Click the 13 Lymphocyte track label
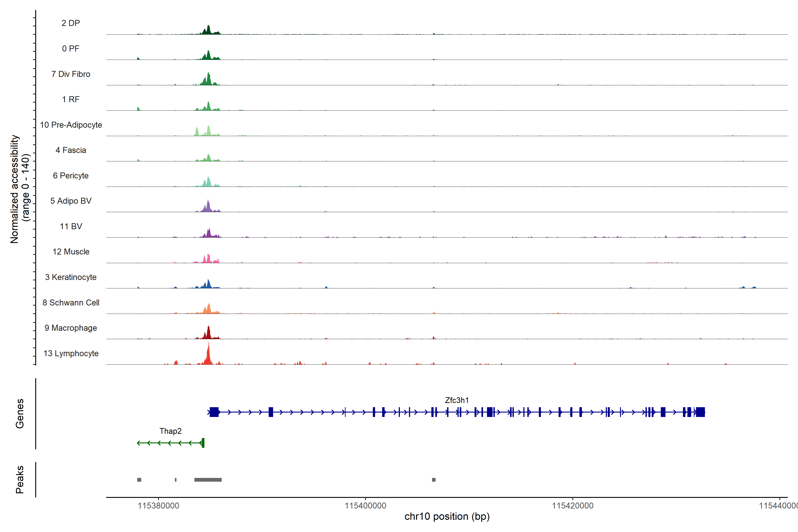Image resolution: width=798 pixels, height=532 pixels. [x=71, y=353]
